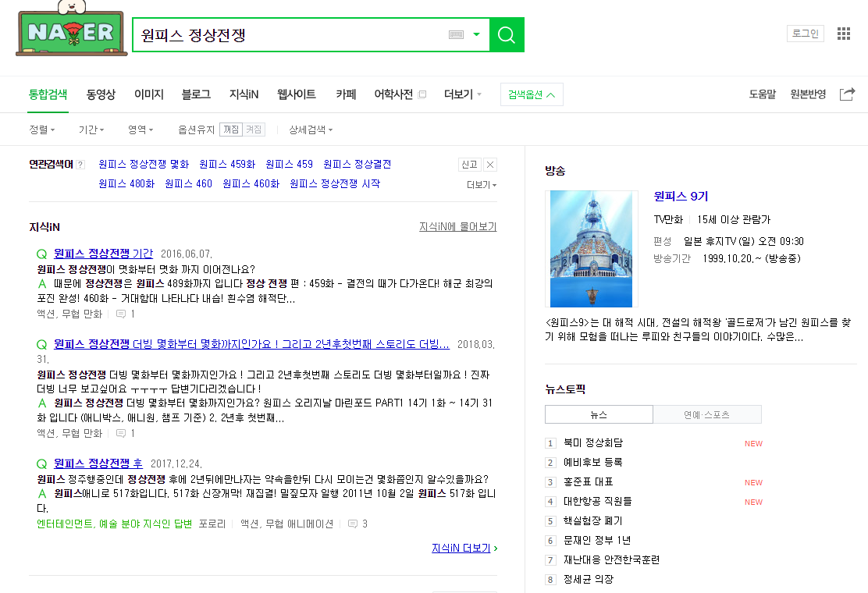Click news topic 예비후보 등록
868x593 pixels.
click(x=593, y=463)
